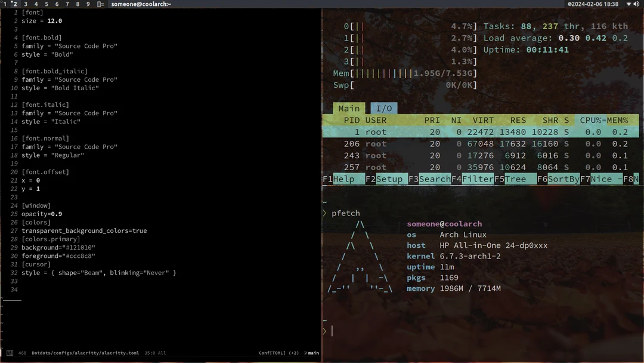
Task: Toggle process filtering with F4Filter
Action: point(473,179)
